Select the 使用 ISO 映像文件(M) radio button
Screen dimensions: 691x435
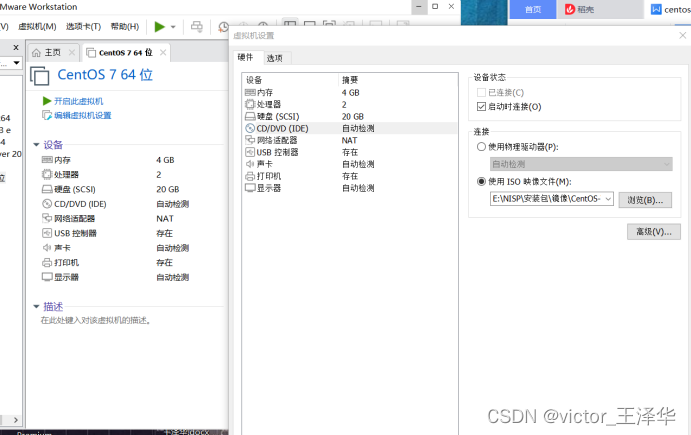pos(481,182)
